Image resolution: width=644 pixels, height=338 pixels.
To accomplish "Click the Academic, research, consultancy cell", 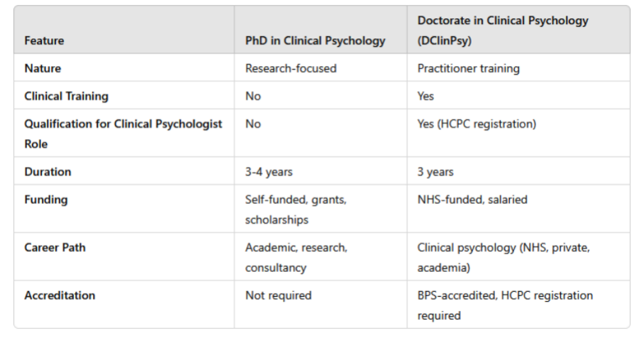I will pos(296,258).
